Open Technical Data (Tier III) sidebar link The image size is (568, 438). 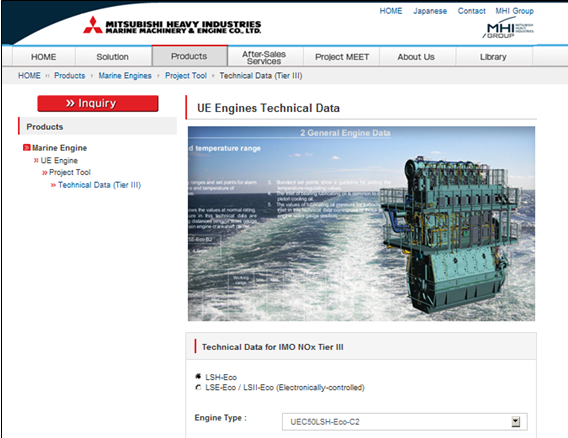tap(99, 185)
